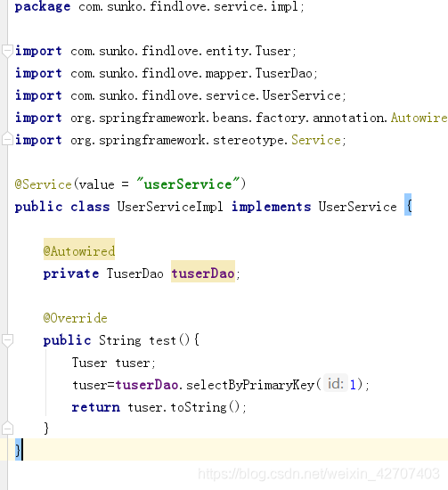Click the yellow Service class in import

(x=316, y=140)
